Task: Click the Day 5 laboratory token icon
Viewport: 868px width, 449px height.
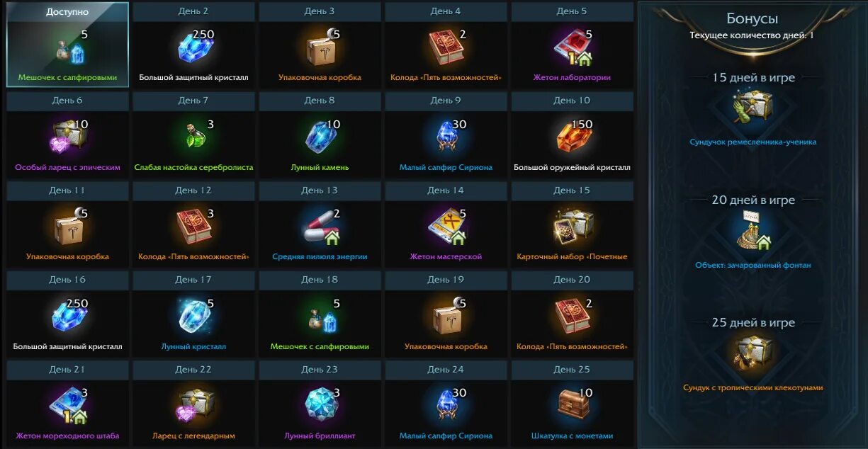Action: (x=572, y=47)
